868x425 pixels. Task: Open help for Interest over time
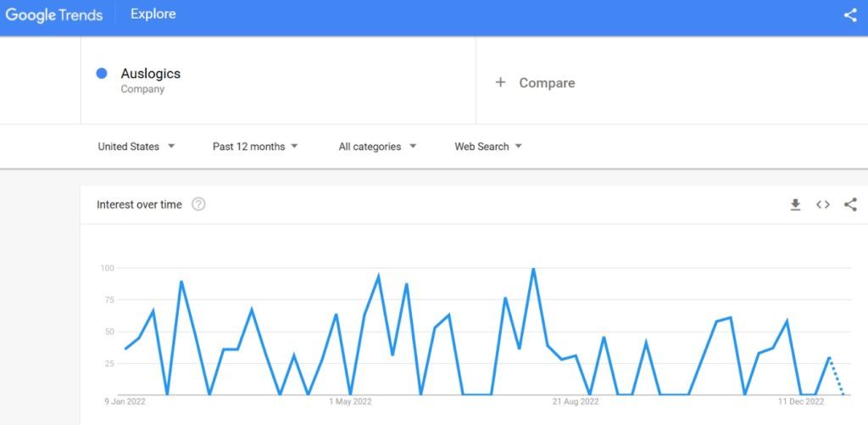pos(198,204)
